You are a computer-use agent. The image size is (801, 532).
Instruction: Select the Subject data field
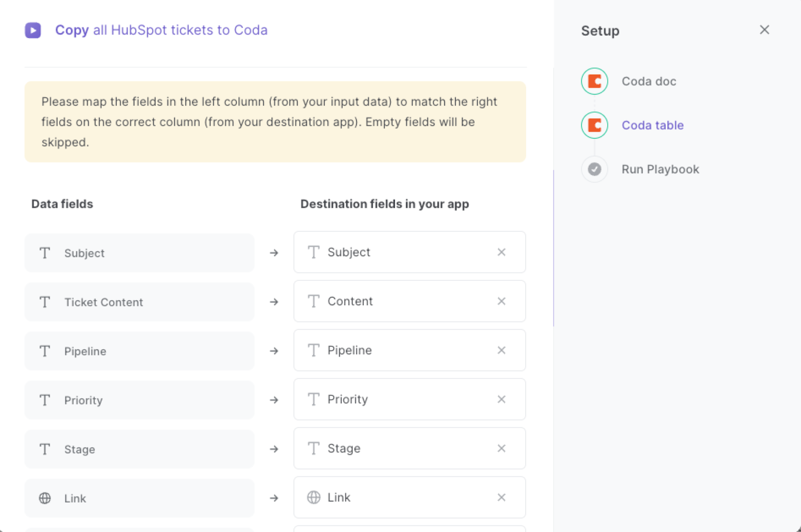click(x=139, y=253)
